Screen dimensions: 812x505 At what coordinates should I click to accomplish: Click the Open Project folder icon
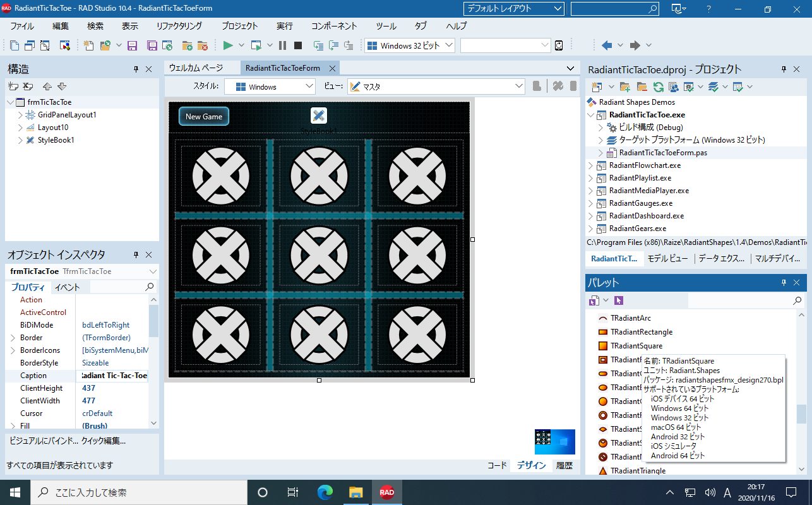click(x=105, y=45)
